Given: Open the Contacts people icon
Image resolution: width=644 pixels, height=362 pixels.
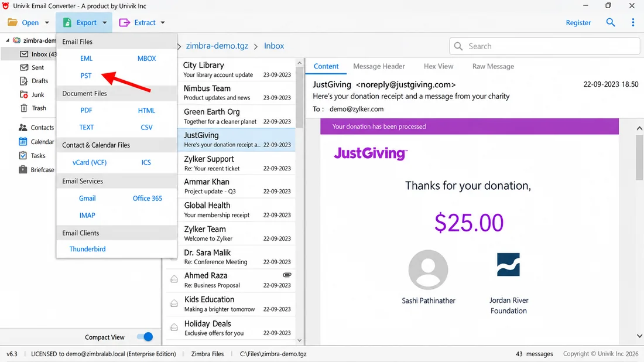Looking at the screenshot, I should point(23,128).
